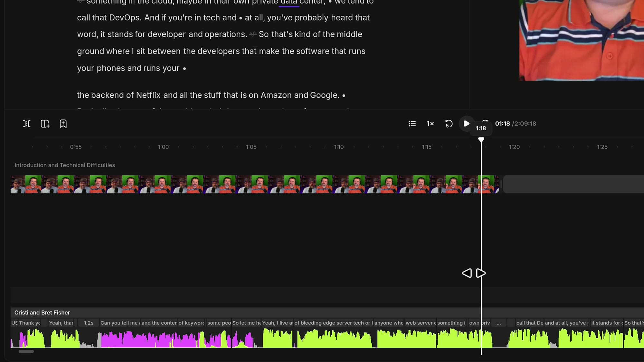
Task: Click the 1:05 mark on ruler
Action: pyautogui.click(x=251, y=147)
